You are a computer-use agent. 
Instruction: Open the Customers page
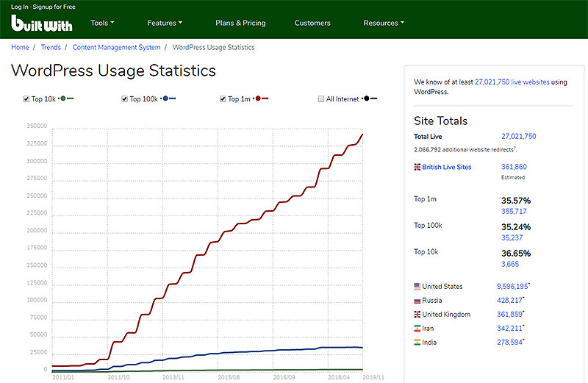(312, 23)
